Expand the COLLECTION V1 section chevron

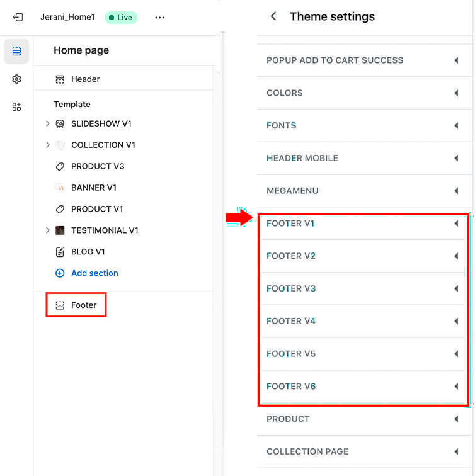click(x=48, y=145)
